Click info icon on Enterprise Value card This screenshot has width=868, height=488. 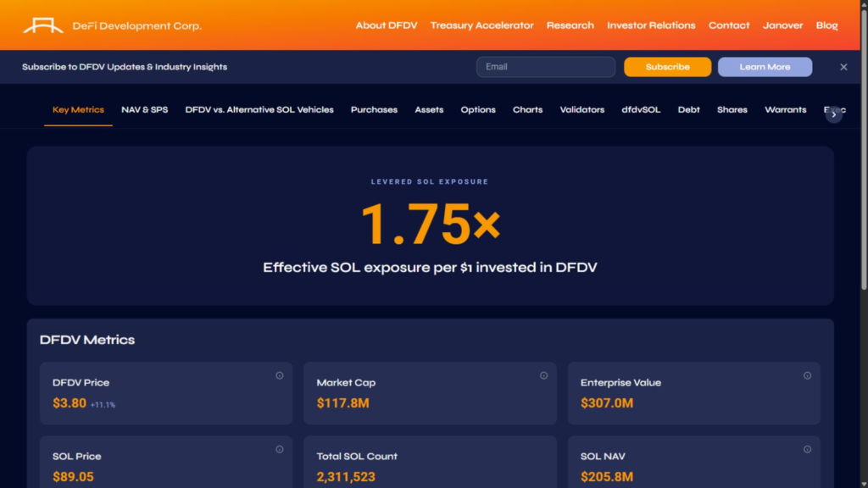[807, 375]
